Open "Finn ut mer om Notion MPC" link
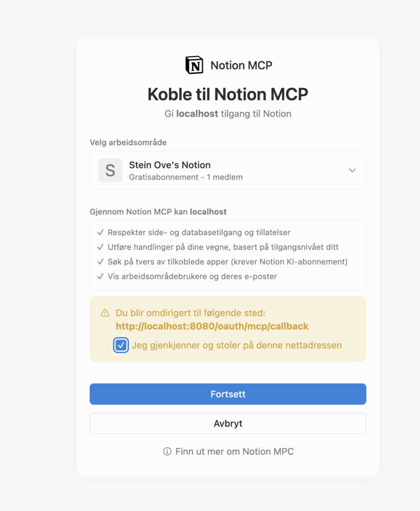Screen dimensions: 420x511 [234, 452]
